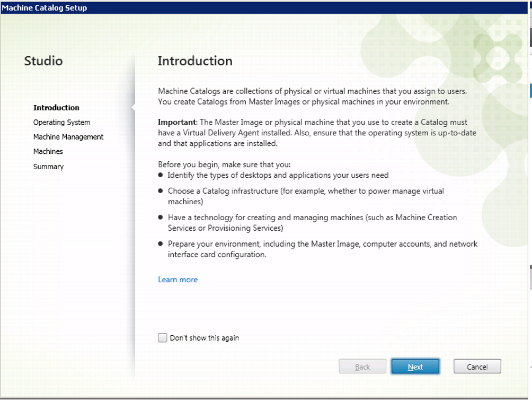Click the Next button
This screenshot has width=532, height=400.
415,367
